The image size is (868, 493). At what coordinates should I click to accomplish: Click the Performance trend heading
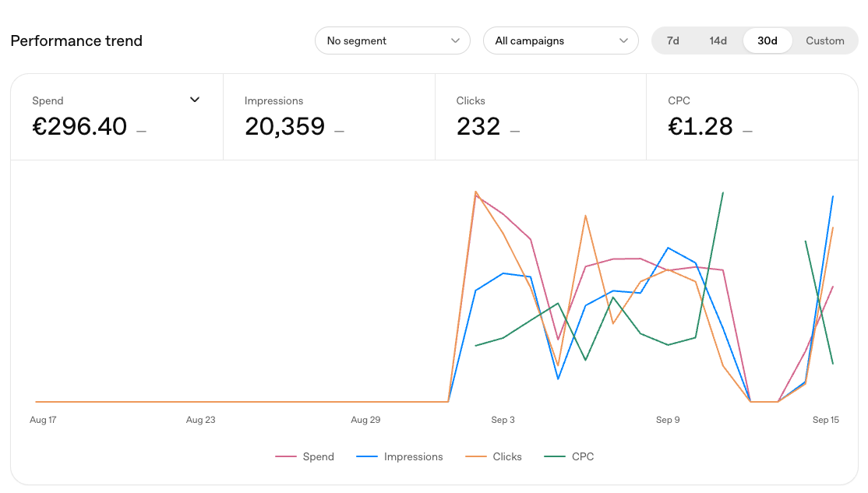click(x=76, y=40)
